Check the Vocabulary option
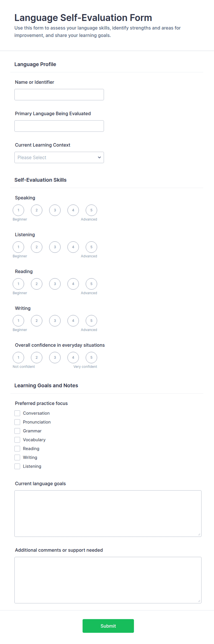 pyautogui.click(x=17, y=440)
